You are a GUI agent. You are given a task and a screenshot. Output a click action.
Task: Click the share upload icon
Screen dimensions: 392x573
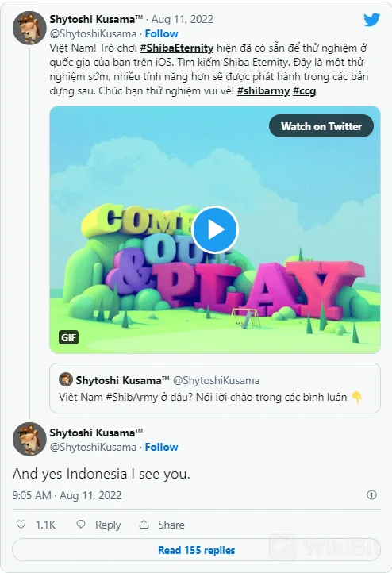coord(144,525)
